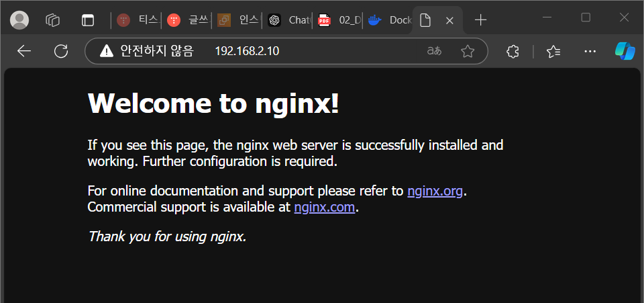This screenshot has height=303, width=644.
Task: Open the browser profile avatar
Action: (19, 19)
